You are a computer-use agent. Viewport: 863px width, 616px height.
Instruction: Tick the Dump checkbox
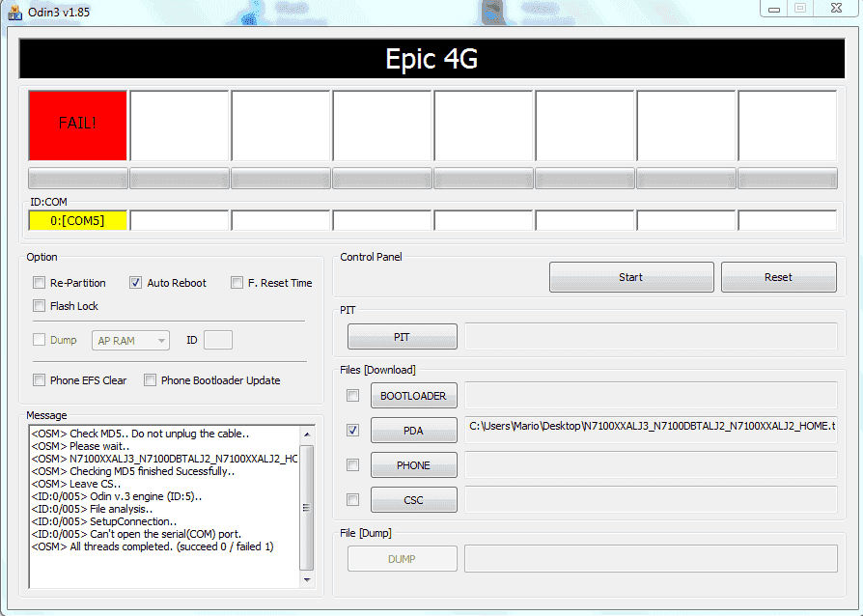tap(39, 340)
